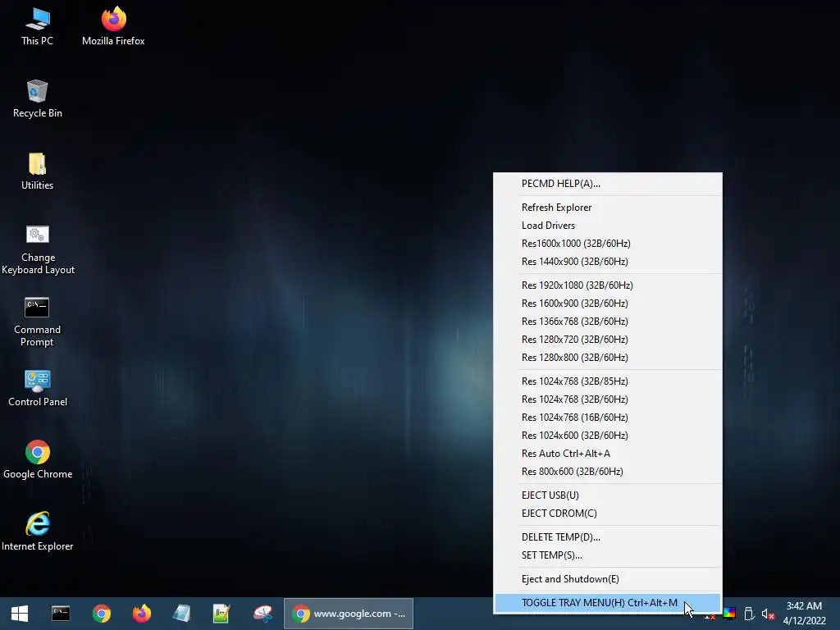This screenshot has width=840, height=630.
Task: Apply Res 1024x768 (16B/60Hz)
Action: (x=608, y=418)
